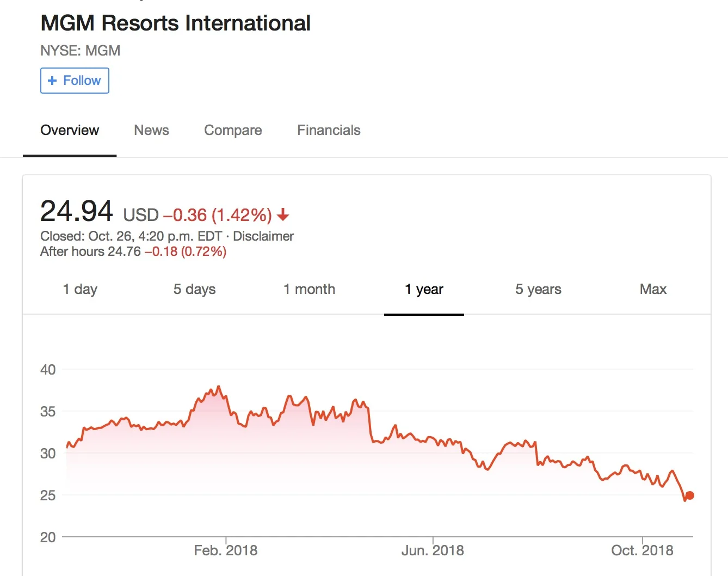Click the MGM Resorts International heading

[175, 23]
